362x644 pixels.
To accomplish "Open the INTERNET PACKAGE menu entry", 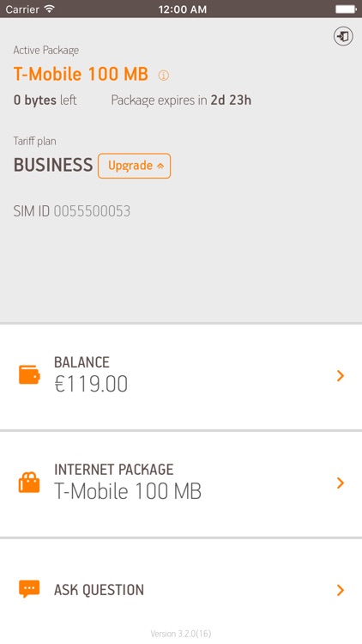I will click(x=181, y=483).
